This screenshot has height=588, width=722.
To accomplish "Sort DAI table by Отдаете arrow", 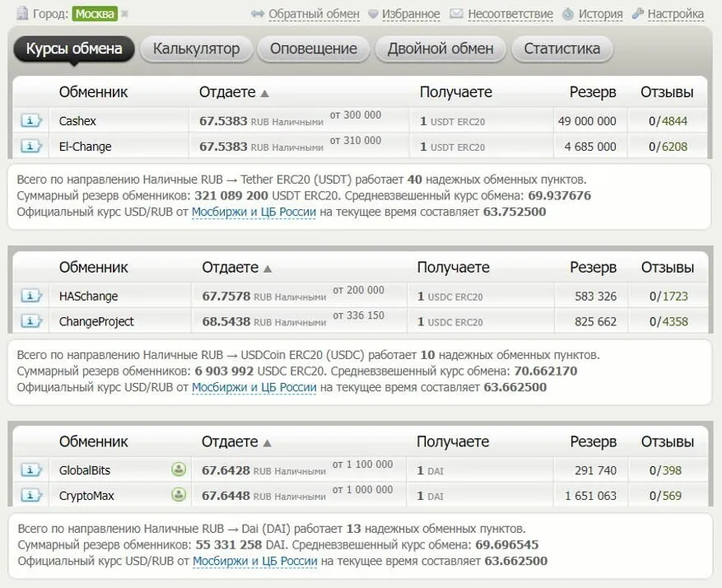I will [x=267, y=442].
